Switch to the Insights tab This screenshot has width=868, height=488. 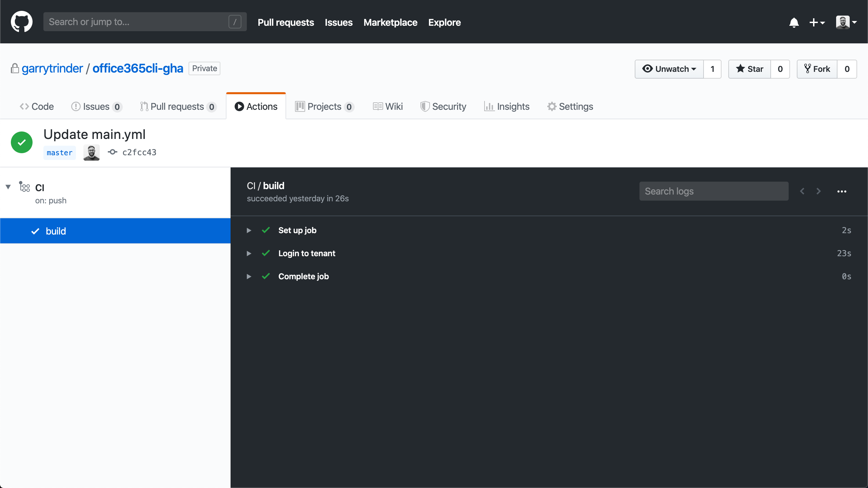[x=507, y=106]
